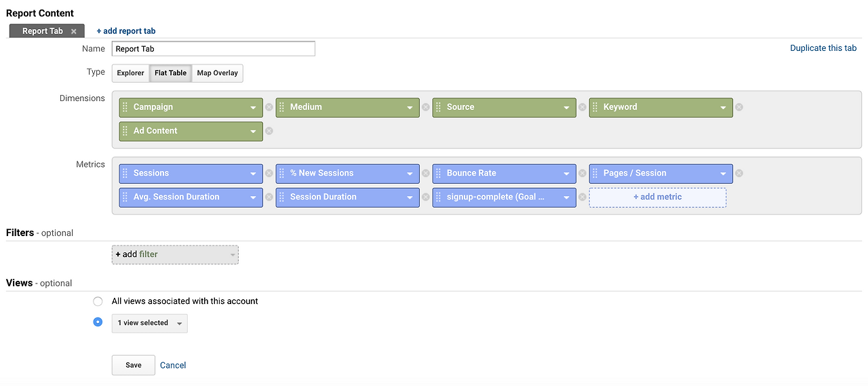
Task: Open the Keyword dimension dropdown
Action: 723,108
